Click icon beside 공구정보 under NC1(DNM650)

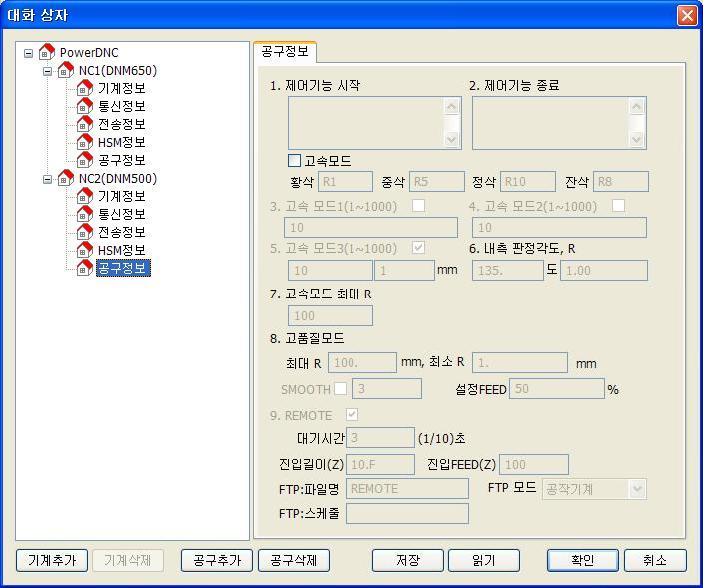pos(85,160)
